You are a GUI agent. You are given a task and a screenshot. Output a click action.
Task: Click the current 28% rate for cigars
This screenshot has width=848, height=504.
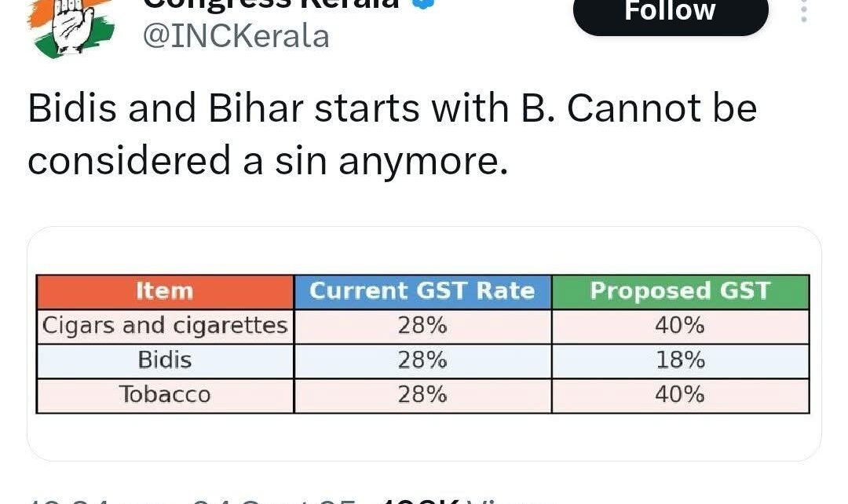point(422,326)
